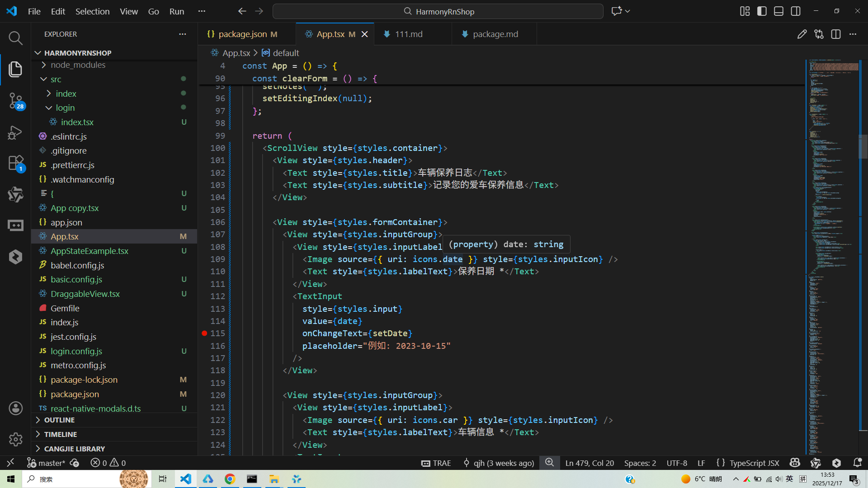
Task: Collapse the login folder
Action: tap(65, 108)
